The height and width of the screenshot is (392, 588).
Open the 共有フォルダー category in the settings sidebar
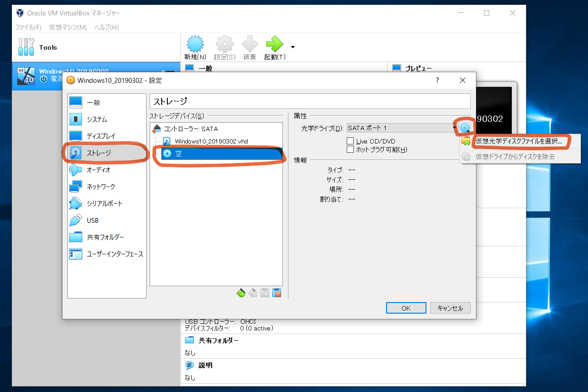107,237
